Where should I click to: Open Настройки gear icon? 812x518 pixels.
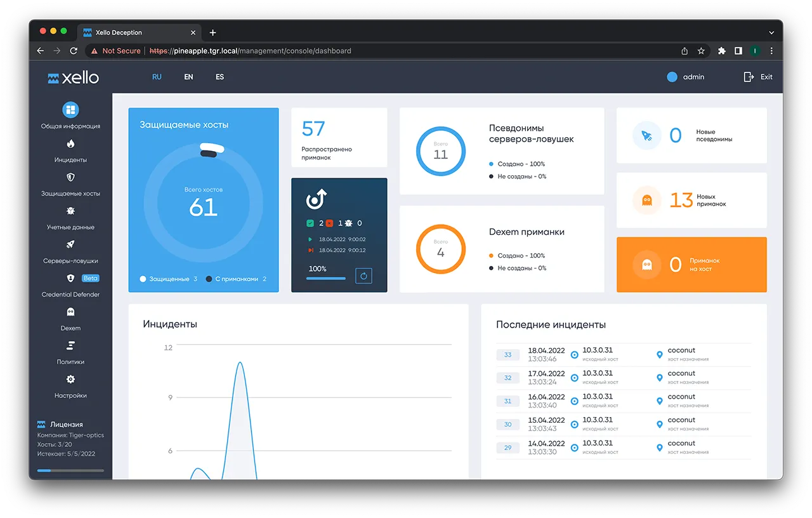pyautogui.click(x=70, y=380)
